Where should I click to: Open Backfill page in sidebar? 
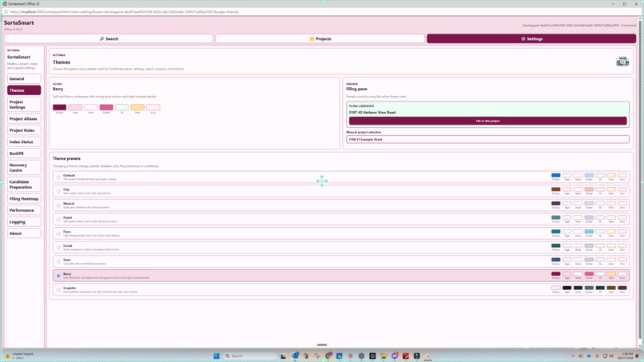coord(24,153)
